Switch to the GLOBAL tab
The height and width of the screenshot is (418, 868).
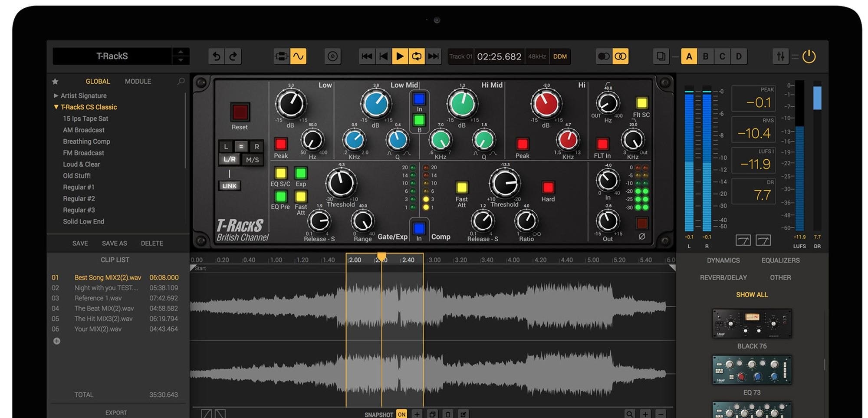[98, 81]
